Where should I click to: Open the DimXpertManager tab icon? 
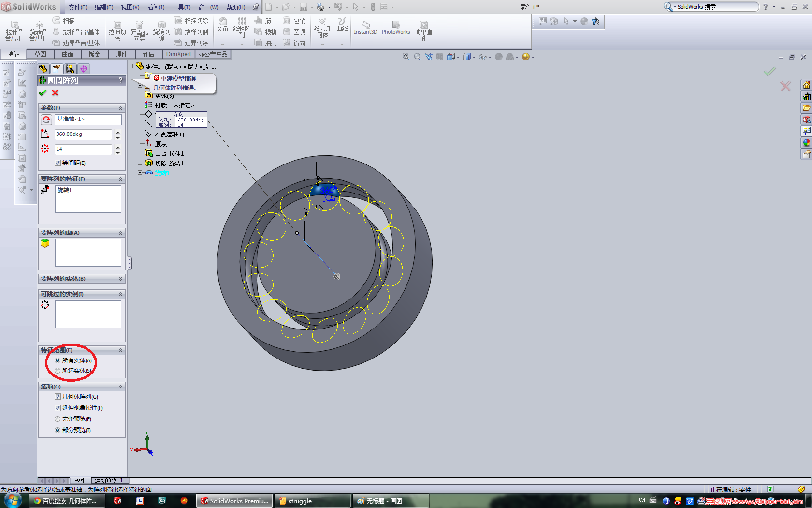(x=84, y=69)
